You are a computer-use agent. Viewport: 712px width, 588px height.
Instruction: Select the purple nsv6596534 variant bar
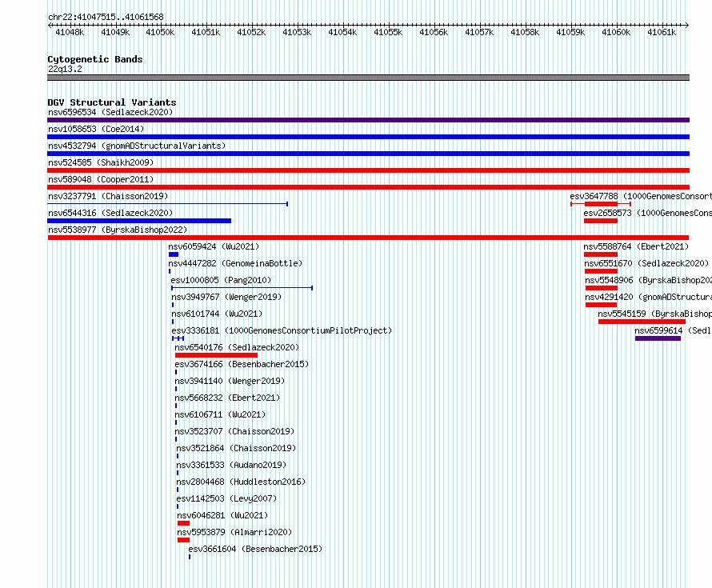368,120
